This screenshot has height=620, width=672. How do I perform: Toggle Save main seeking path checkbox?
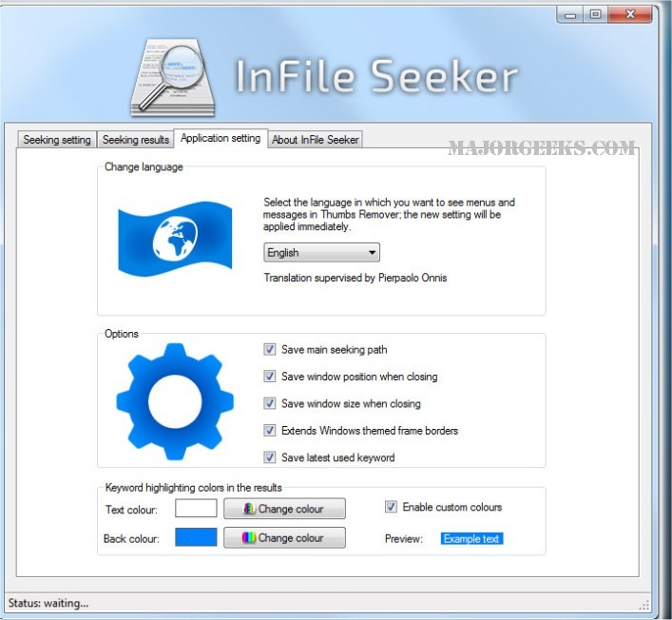[269, 349]
